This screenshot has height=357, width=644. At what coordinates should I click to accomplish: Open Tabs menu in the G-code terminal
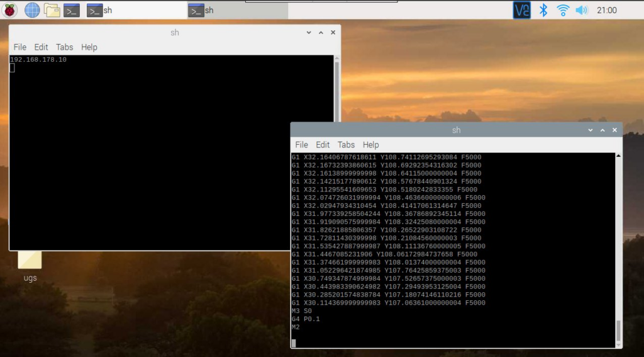tap(346, 145)
